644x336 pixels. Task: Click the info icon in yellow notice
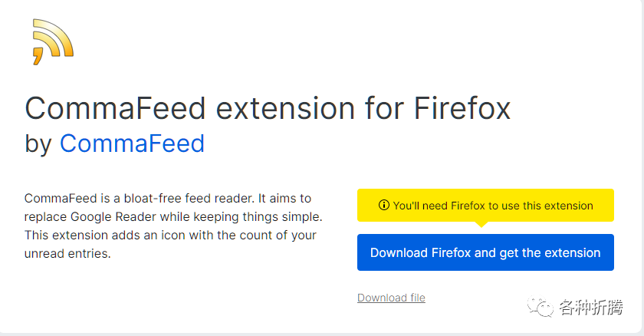384,206
